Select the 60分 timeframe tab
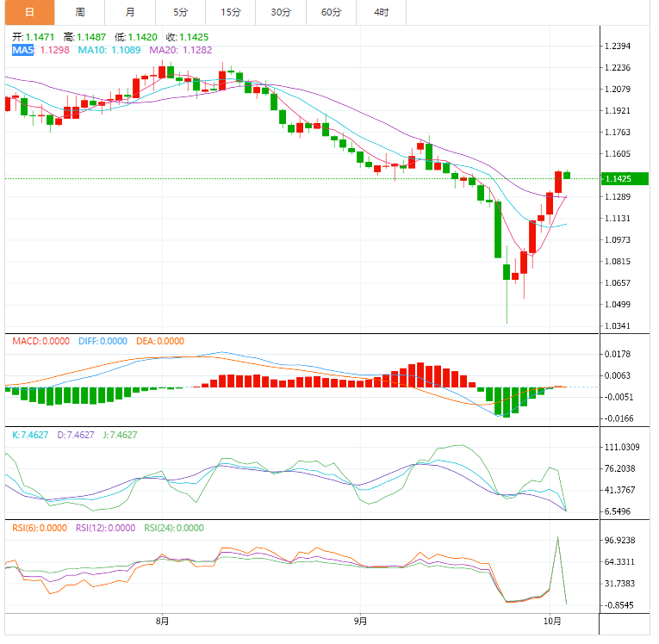The image size is (659, 644). pos(331,12)
